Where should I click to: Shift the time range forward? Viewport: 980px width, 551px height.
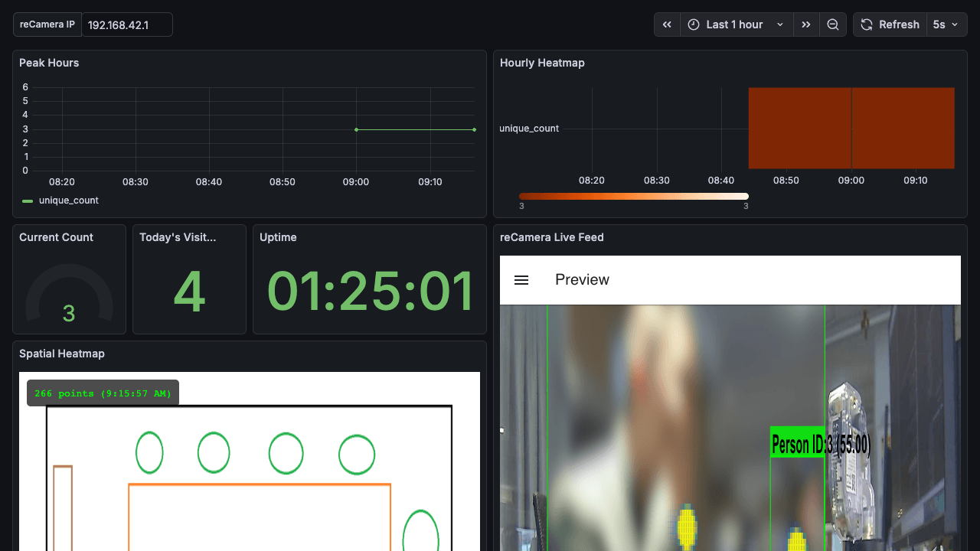pyautogui.click(x=806, y=24)
